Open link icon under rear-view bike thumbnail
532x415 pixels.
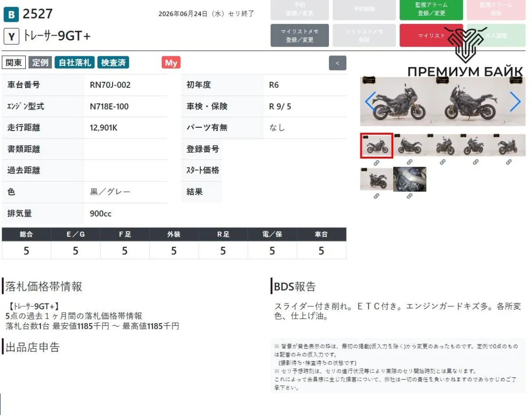tap(376, 196)
